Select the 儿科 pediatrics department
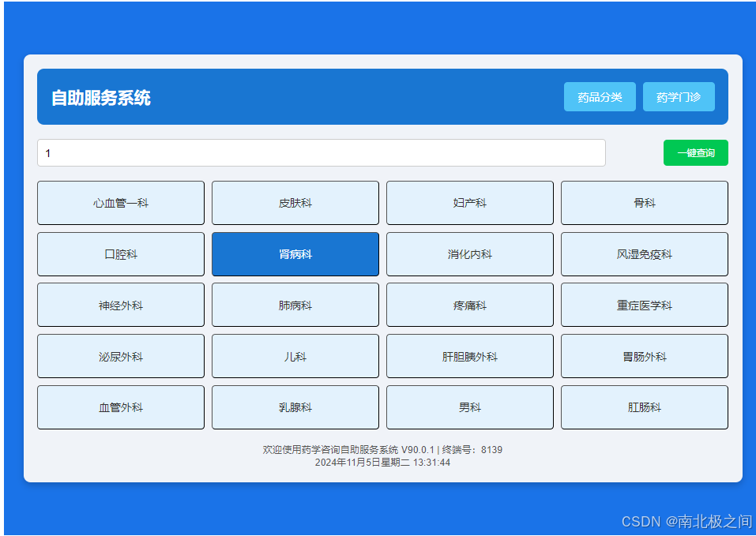 (x=295, y=356)
